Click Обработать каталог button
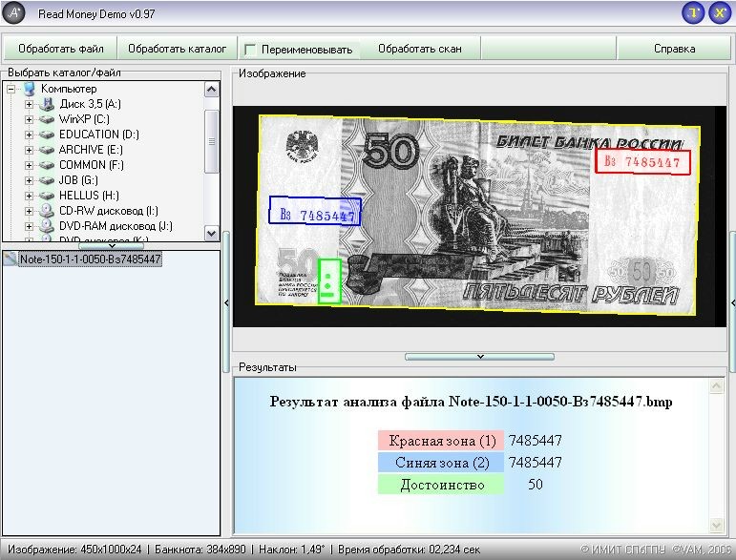The image size is (736, 560). pyautogui.click(x=177, y=49)
